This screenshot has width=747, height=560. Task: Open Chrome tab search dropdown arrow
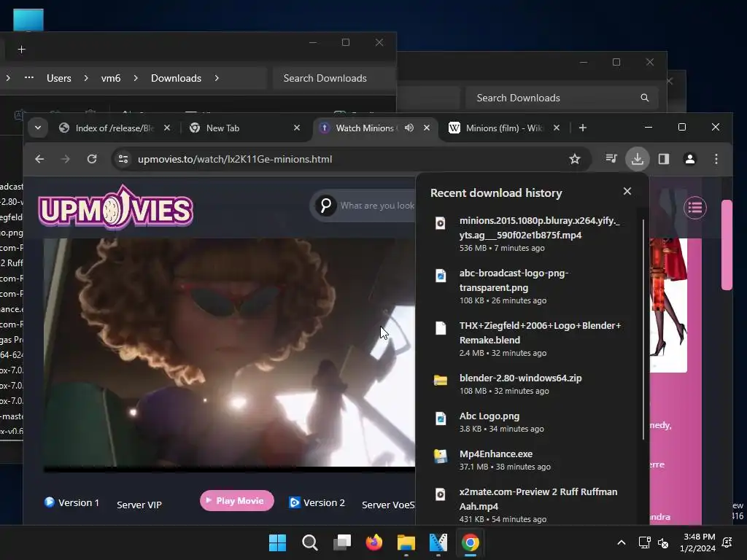(x=38, y=128)
